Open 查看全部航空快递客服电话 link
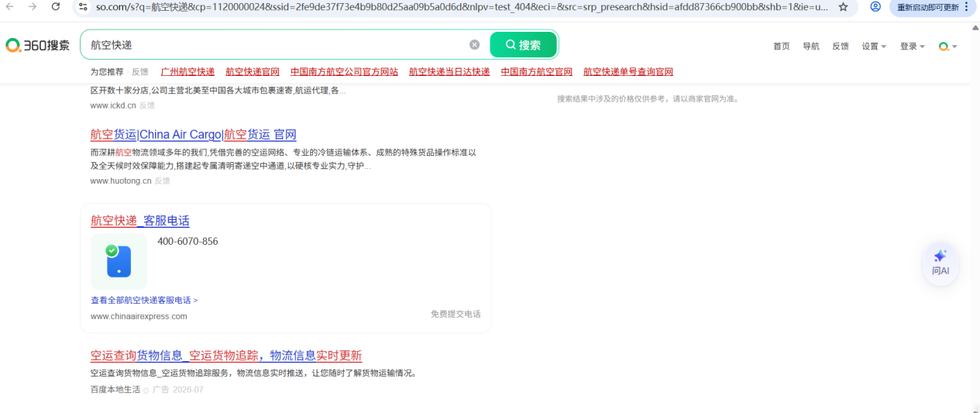The image size is (980, 413). coord(144,300)
